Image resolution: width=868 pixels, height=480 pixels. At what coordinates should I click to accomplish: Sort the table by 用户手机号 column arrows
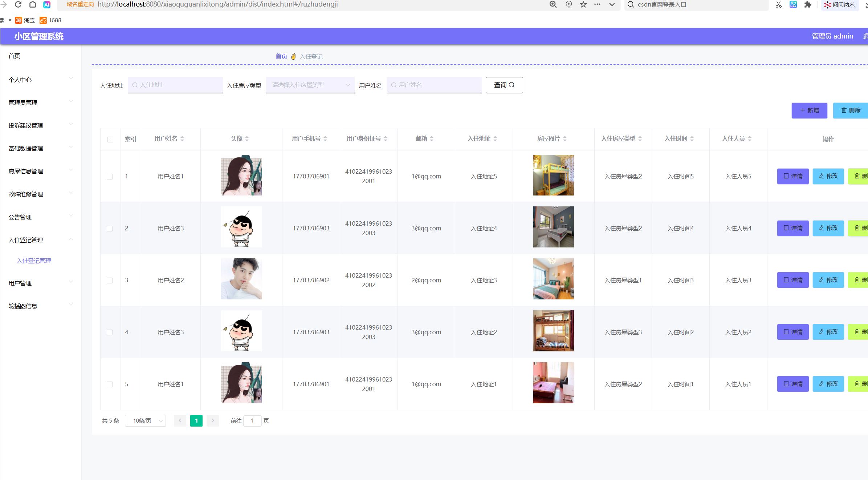tap(325, 138)
